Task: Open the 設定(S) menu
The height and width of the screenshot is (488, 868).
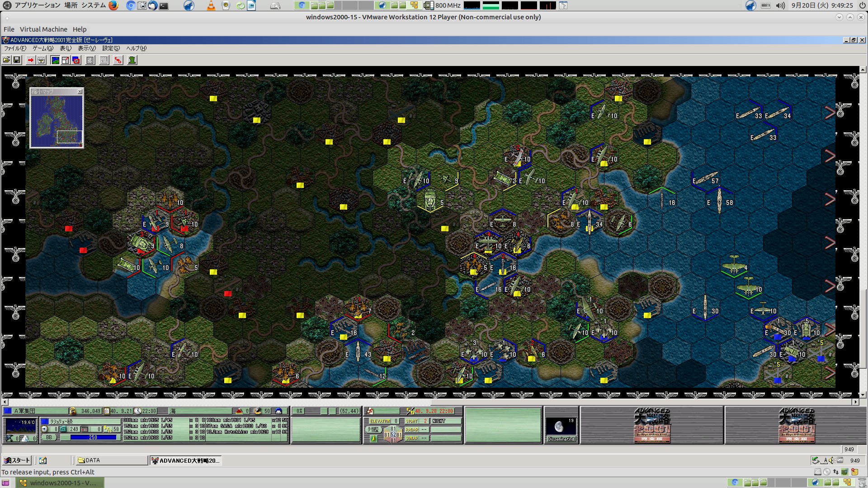Action: pos(111,48)
